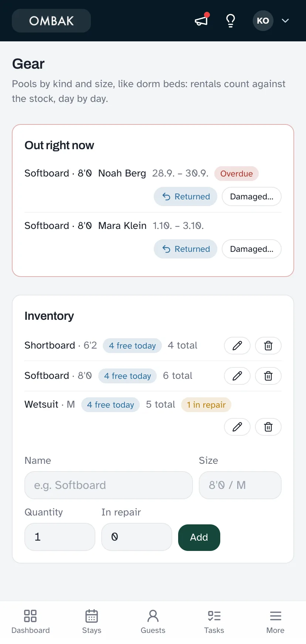The width and height of the screenshot is (306, 644).
Task: Open the KO user avatar
Action: coord(263,21)
